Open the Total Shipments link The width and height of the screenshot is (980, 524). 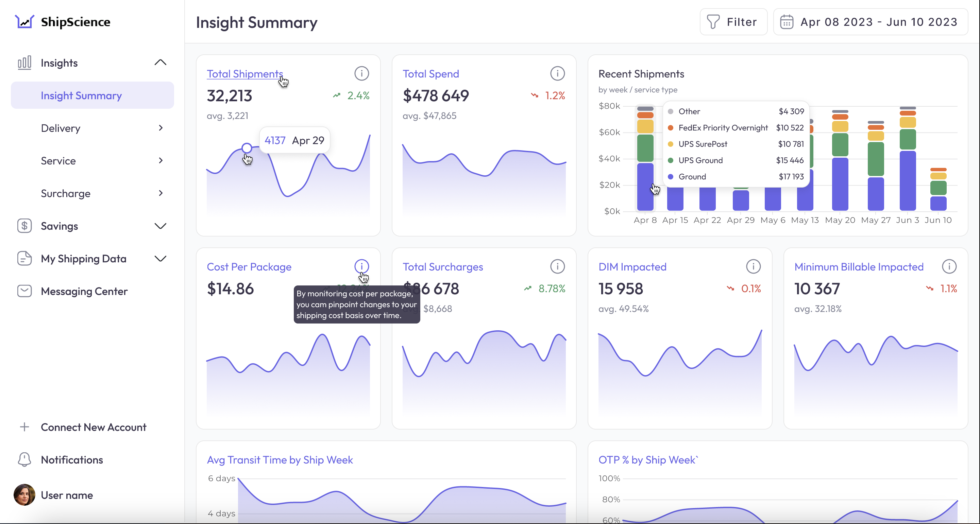[244, 74]
